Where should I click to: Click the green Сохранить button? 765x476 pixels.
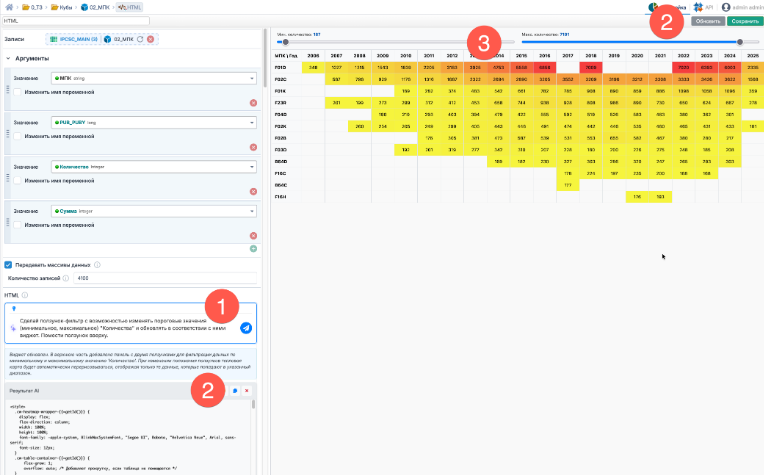[743, 20]
